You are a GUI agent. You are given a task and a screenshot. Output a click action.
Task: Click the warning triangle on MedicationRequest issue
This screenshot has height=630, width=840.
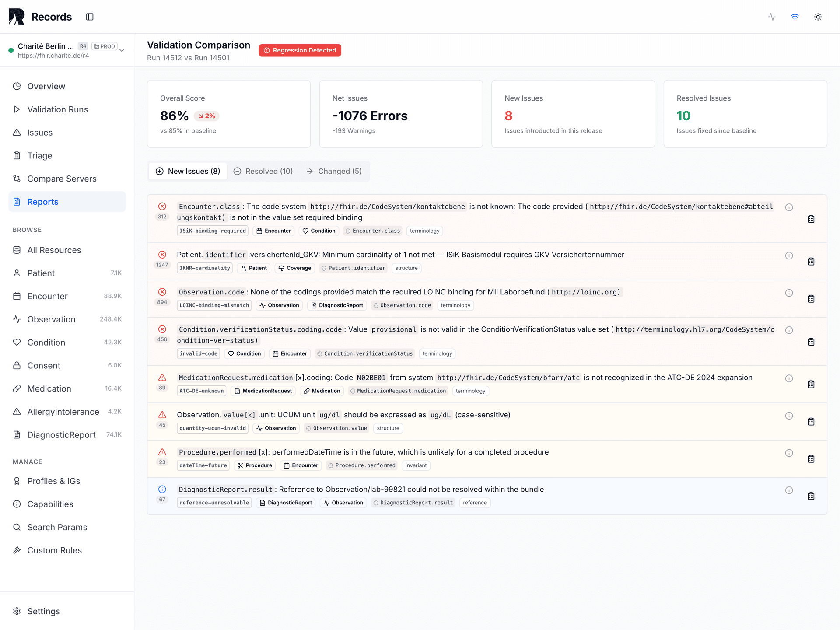pyautogui.click(x=162, y=378)
